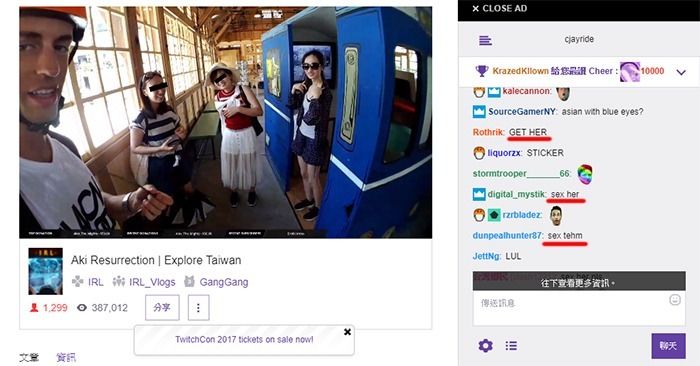Expand the cheer leaderboard chevron
The height and width of the screenshot is (366, 700).
coord(681,72)
